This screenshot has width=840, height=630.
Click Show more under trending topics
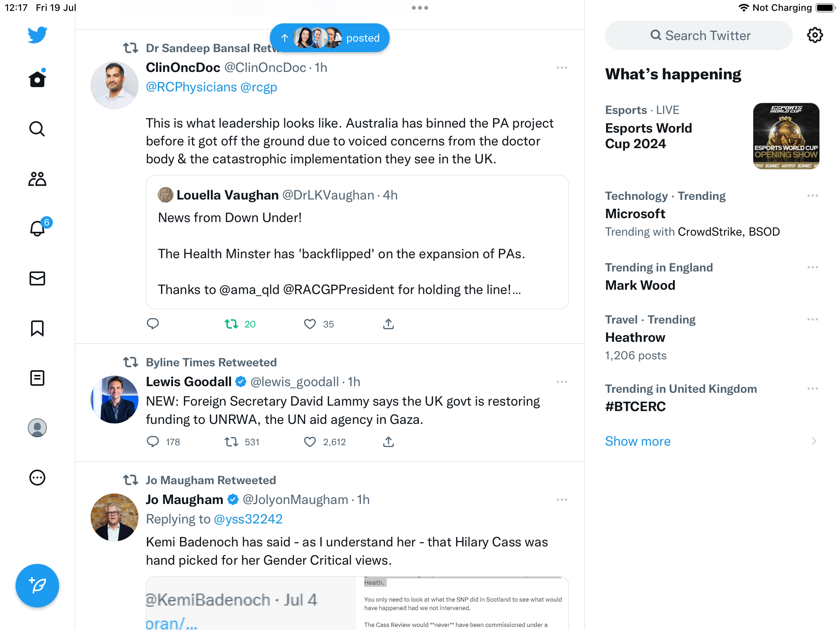[638, 441]
